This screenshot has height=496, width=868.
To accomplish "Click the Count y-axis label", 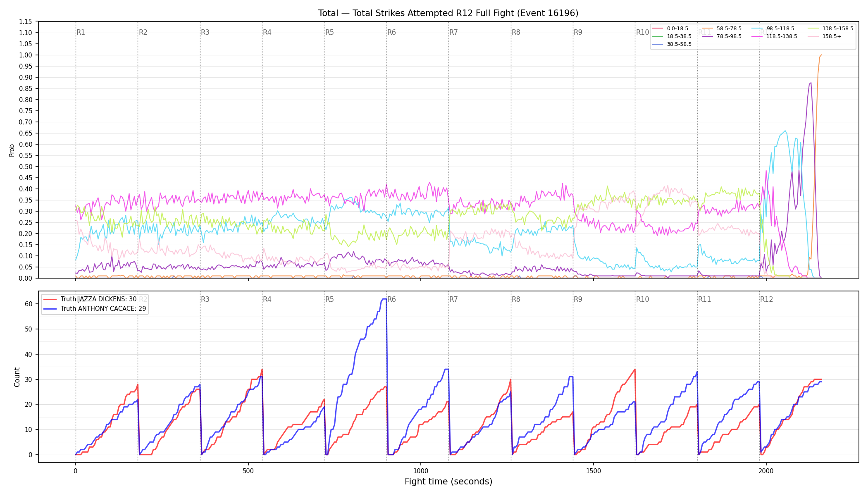I will click(x=17, y=377).
